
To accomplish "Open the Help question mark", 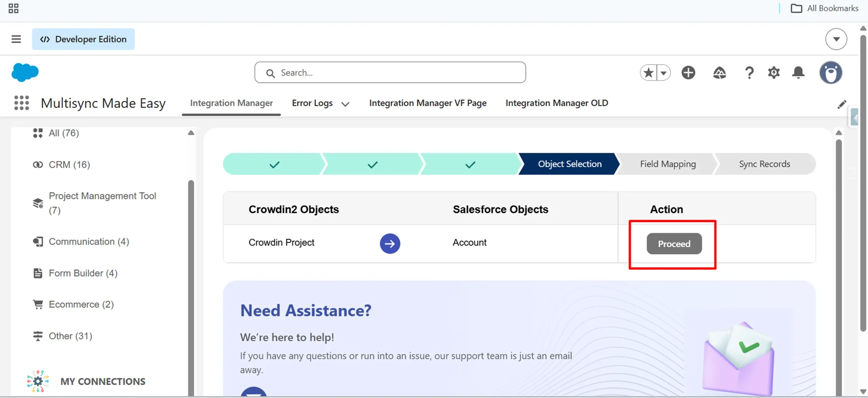I will coord(749,73).
